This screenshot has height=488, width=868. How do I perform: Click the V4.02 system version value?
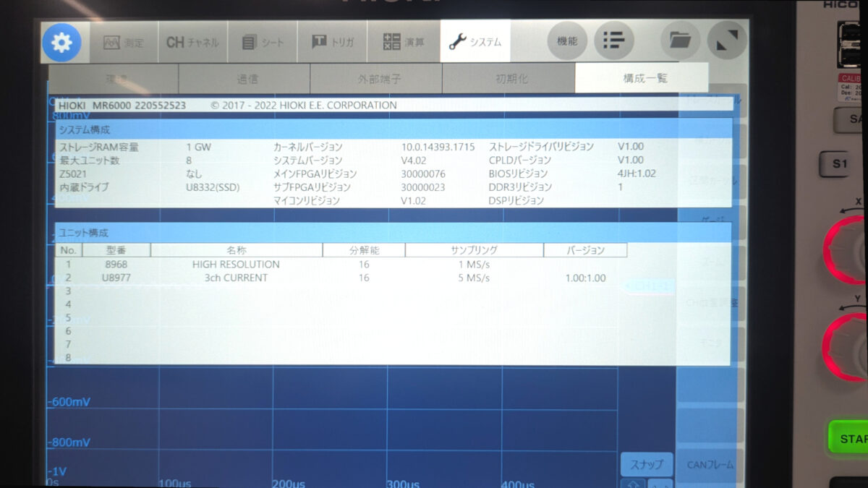415,160
